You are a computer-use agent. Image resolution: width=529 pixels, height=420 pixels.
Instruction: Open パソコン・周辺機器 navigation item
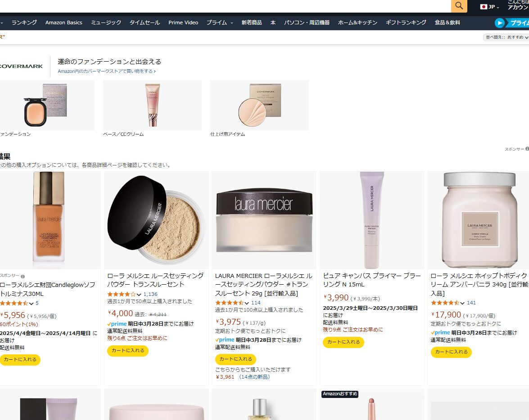pos(307,22)
